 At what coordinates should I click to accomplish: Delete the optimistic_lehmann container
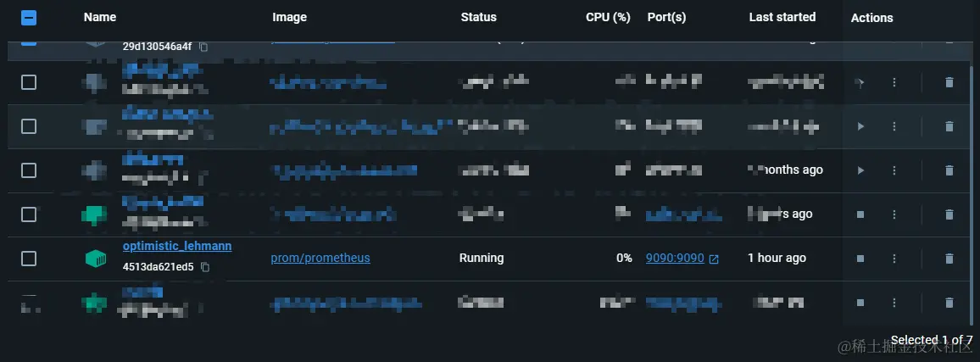coord(949,259)
